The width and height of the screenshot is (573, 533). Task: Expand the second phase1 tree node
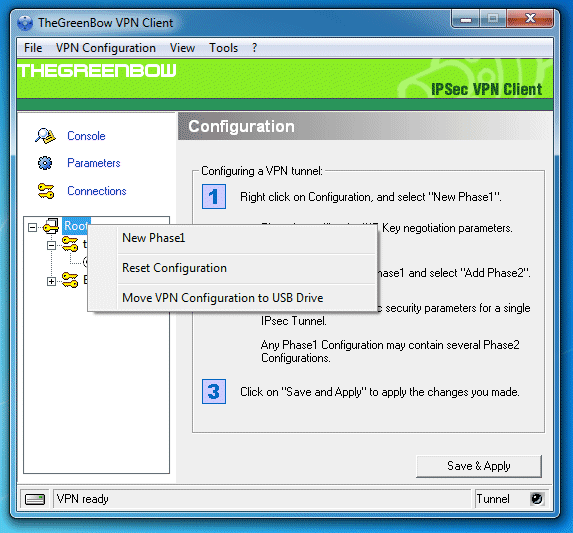(52, 281)
